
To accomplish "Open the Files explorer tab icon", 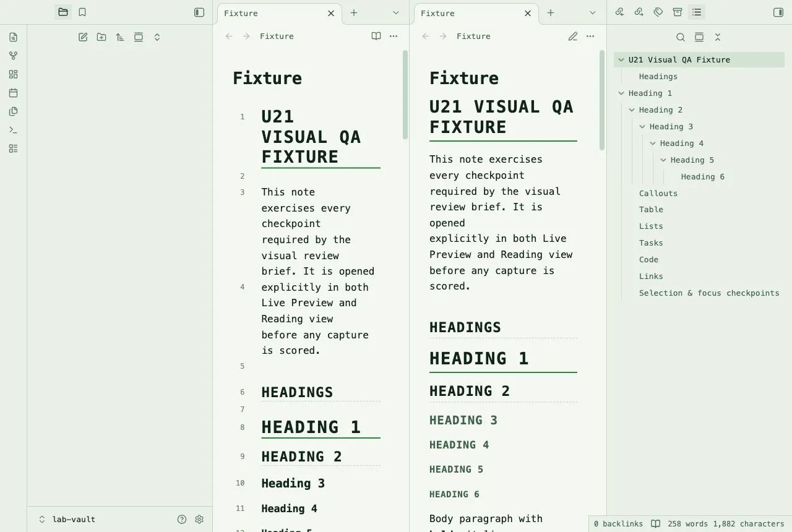I will tap(63, 12).
